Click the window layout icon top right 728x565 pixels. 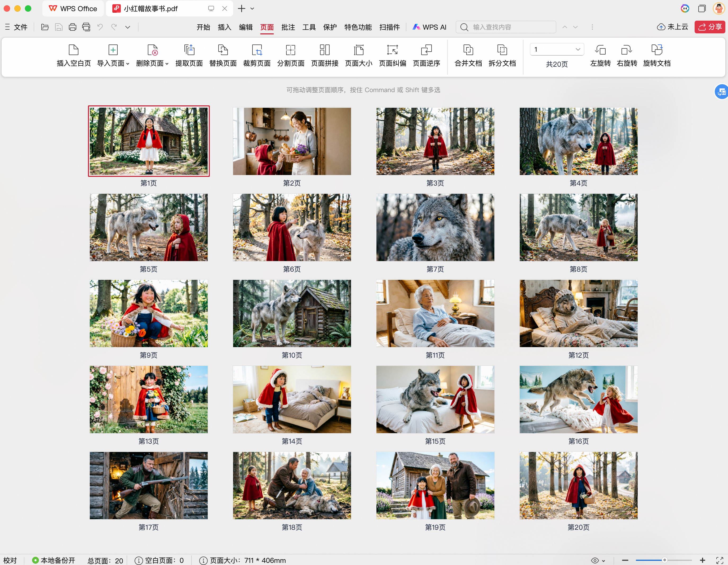click(702, 8)
